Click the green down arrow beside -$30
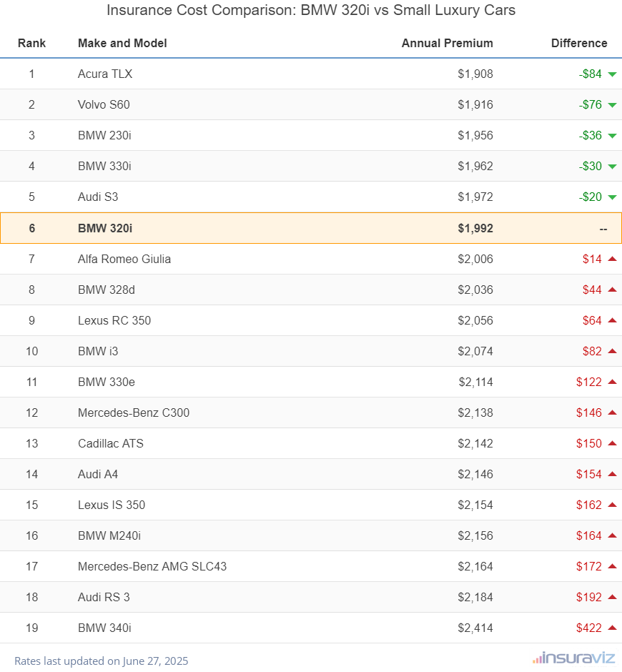The width and height of the screenshot is (622, 672). (x=612, y=167)
